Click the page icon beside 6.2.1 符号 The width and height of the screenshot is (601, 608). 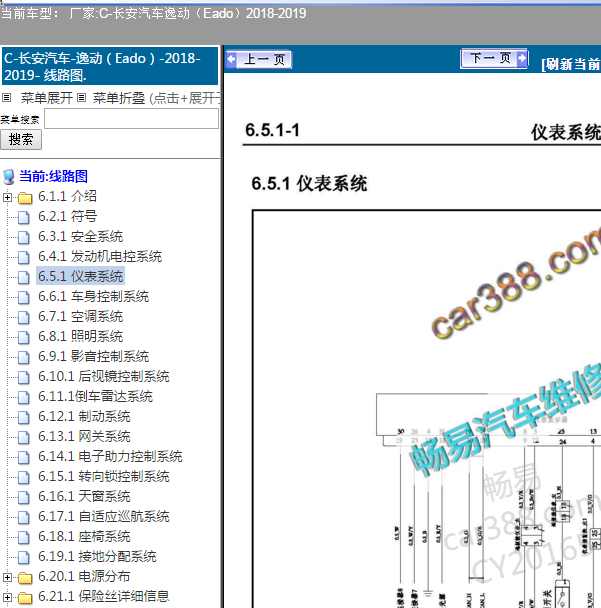pyautogui.click(x=24, y=218)
